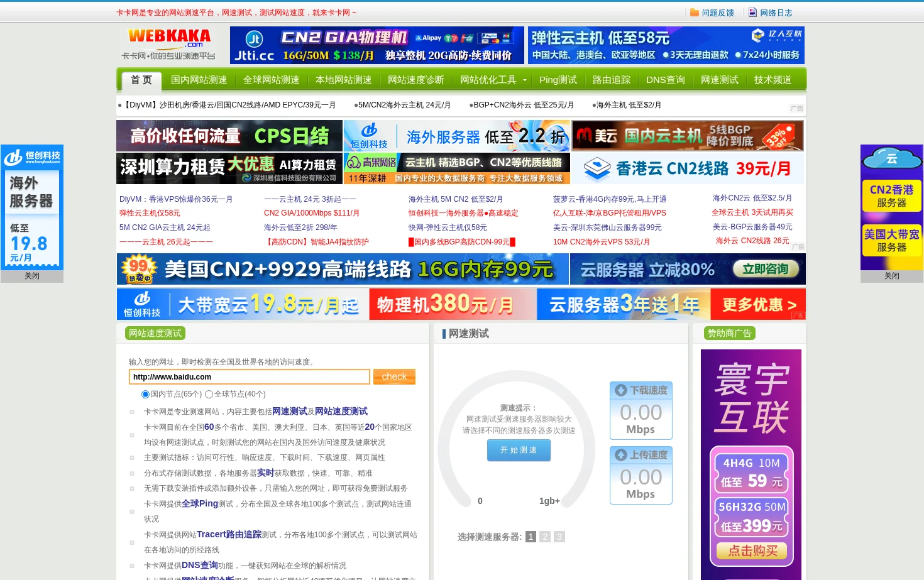Screen dimensions: 924x580
Task: Choose speed test server 3
Action: click(559, 537)
